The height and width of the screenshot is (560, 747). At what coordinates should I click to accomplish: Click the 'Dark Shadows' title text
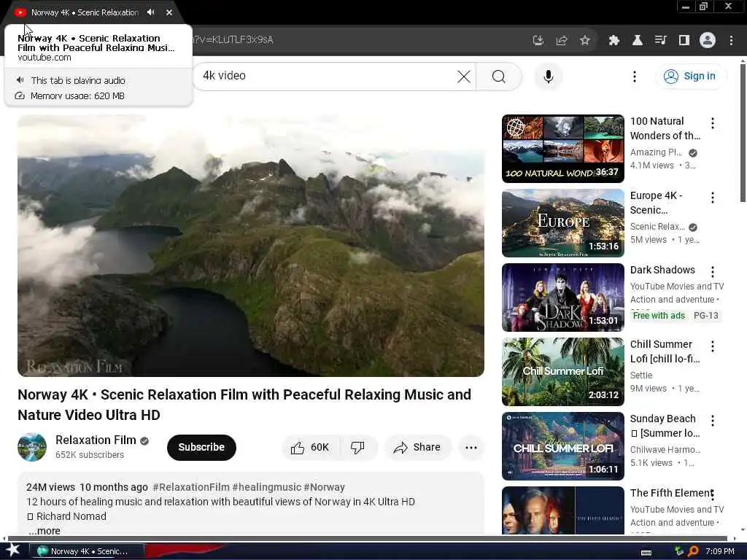(x=662, y=270)
